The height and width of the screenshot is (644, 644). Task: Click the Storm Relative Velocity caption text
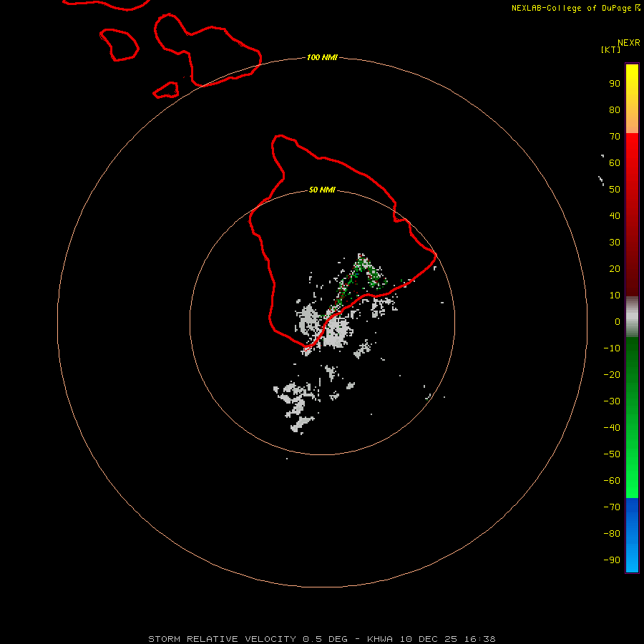322,639
